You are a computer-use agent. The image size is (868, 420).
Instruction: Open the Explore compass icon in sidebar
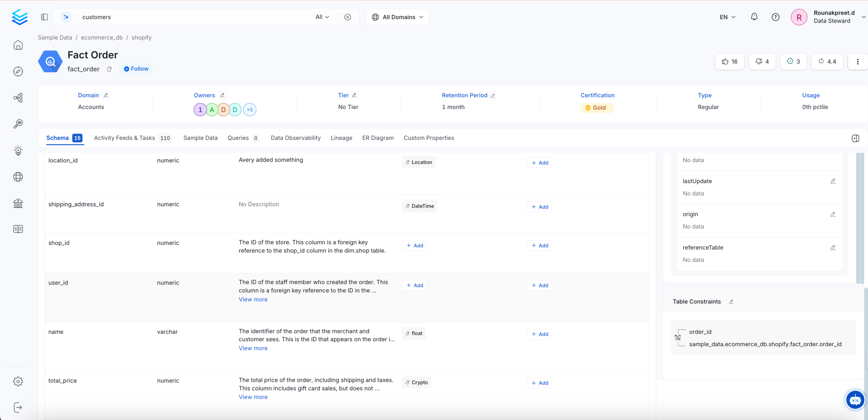[18, 71]
